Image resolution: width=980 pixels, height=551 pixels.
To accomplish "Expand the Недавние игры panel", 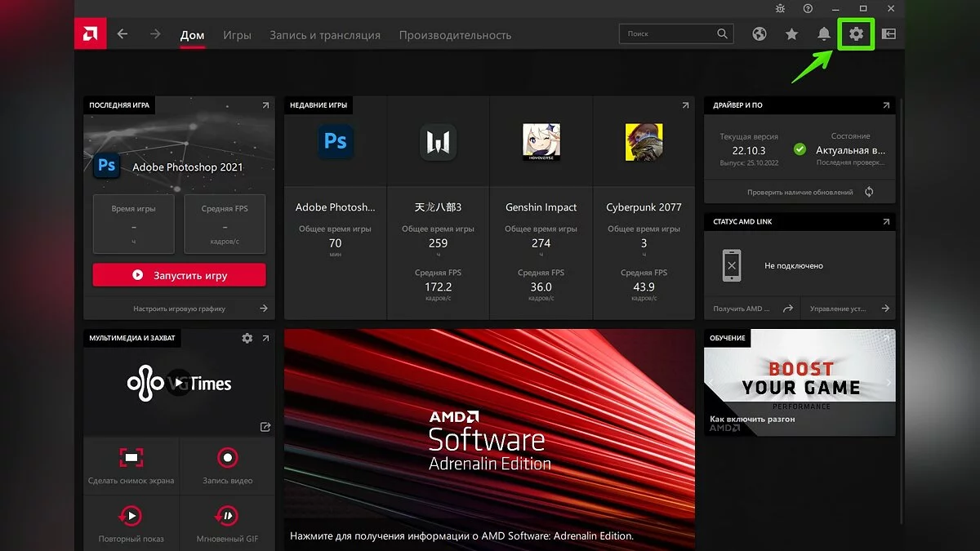I will click(x=685, y=105).
